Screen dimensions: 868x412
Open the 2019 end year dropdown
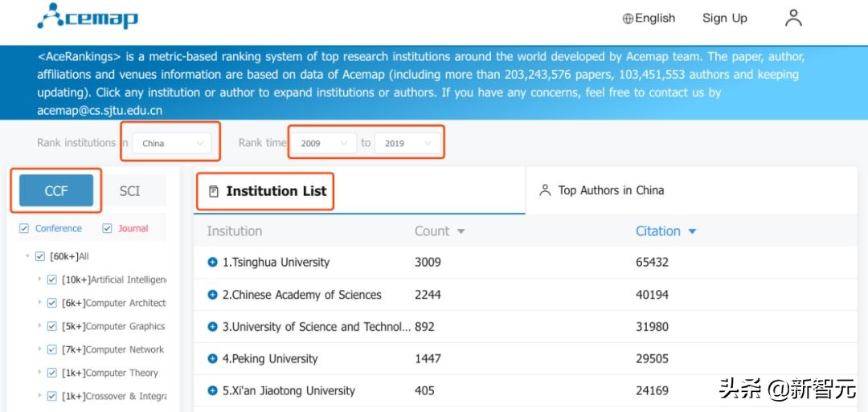click(408, 143)
